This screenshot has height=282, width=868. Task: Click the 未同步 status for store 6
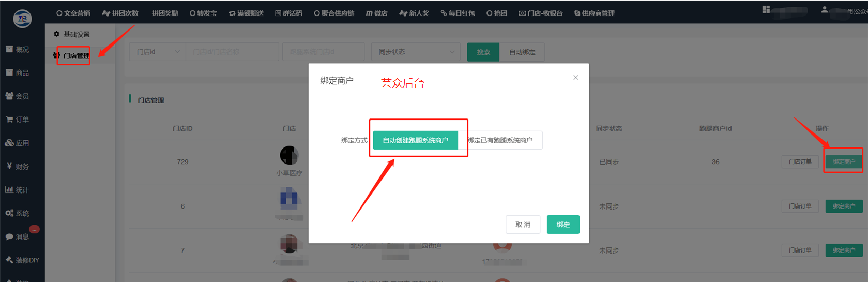tap(609, 206)
